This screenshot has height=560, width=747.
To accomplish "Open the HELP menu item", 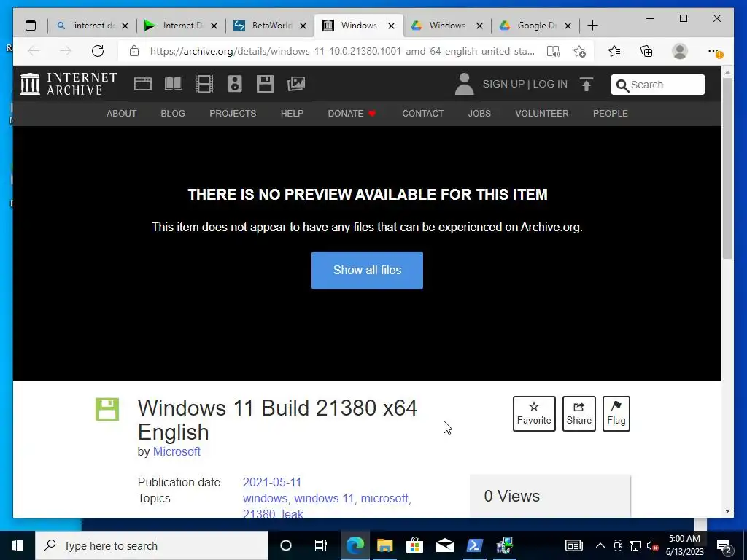I will pyautogui.click(x=292, y=113).
